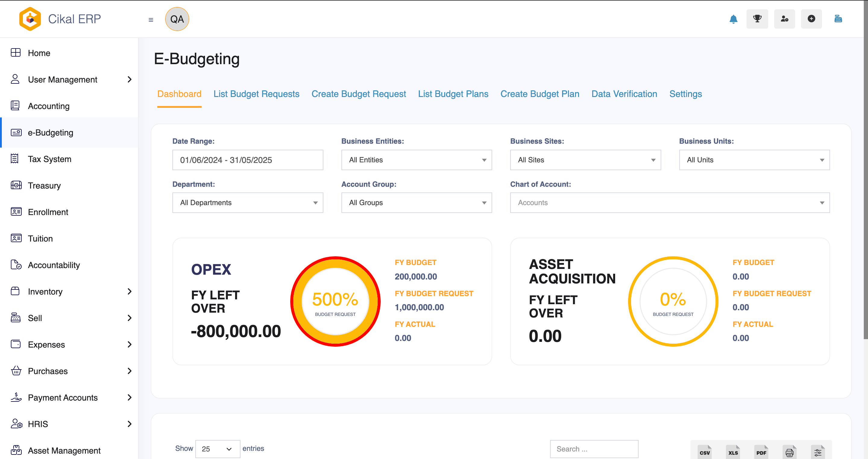
Task: Change the show entries count dropdown
Action: 218,449
